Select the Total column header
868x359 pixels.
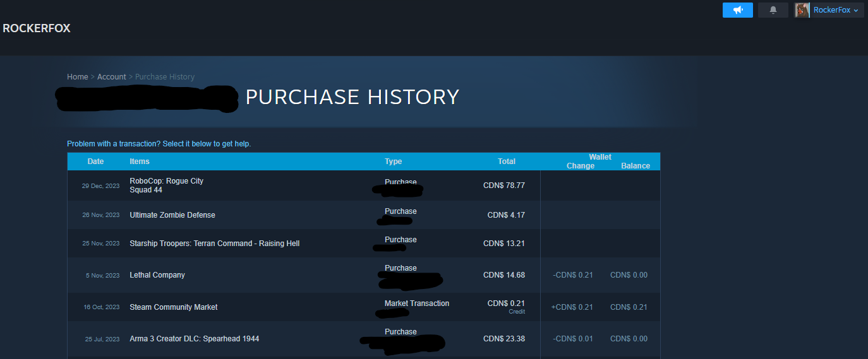click(507, 162)
